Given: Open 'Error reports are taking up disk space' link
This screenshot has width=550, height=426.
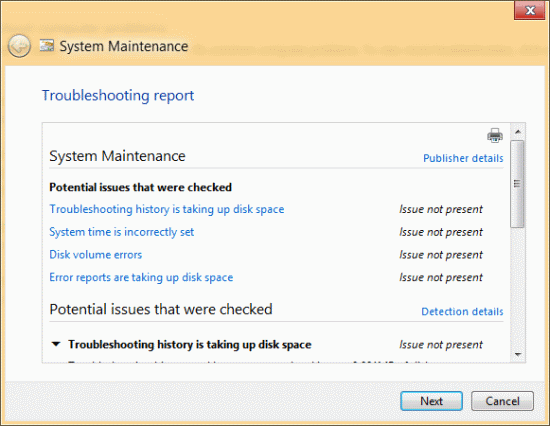Looking at the screenshot, I should click(141, 278).
